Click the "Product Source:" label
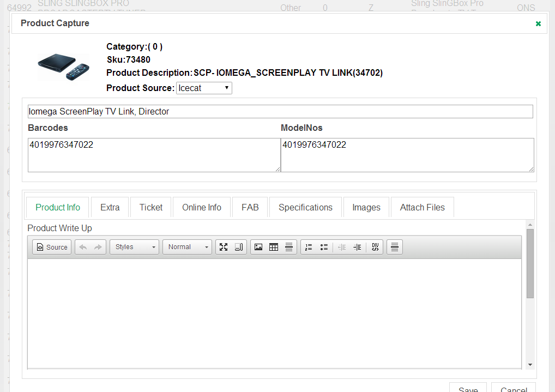This screenshot has width=555, height=392. coord(141,88)
